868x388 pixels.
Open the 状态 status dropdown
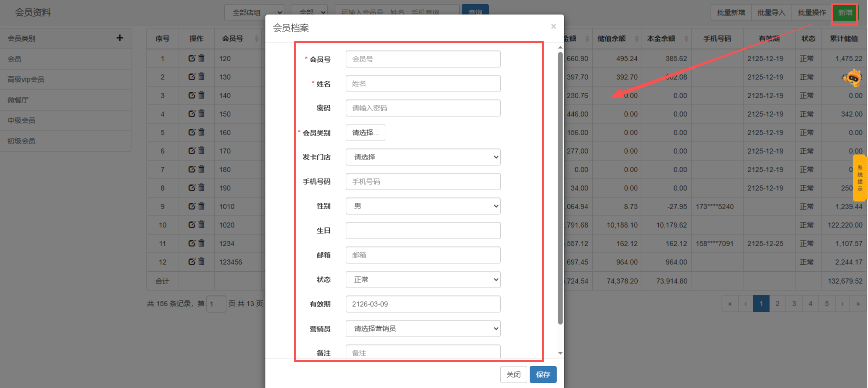pyautogui.click(x=423, y=279)
